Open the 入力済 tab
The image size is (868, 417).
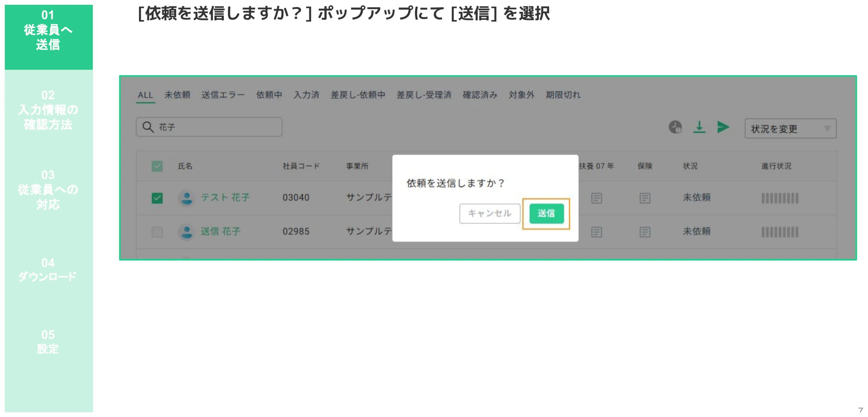(306, 95)
